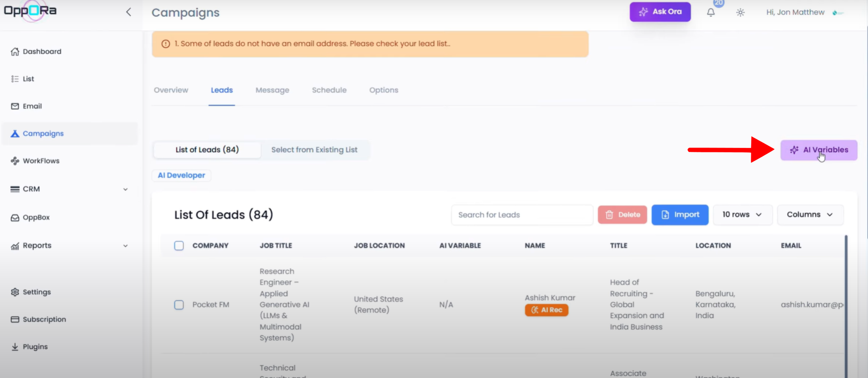Check the Pocket FM lead row checkbox
This screenshot has width=868, height=378.
click(x=179, y=305)
